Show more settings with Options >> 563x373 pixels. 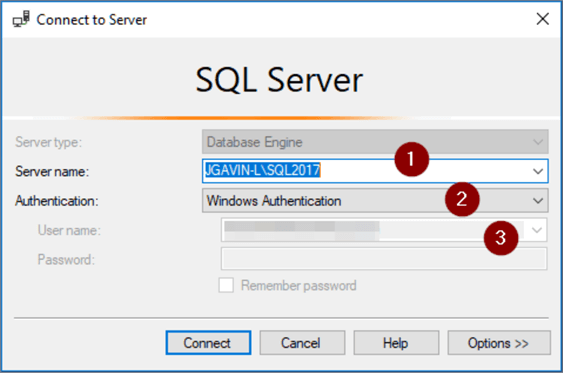[499, 343]
